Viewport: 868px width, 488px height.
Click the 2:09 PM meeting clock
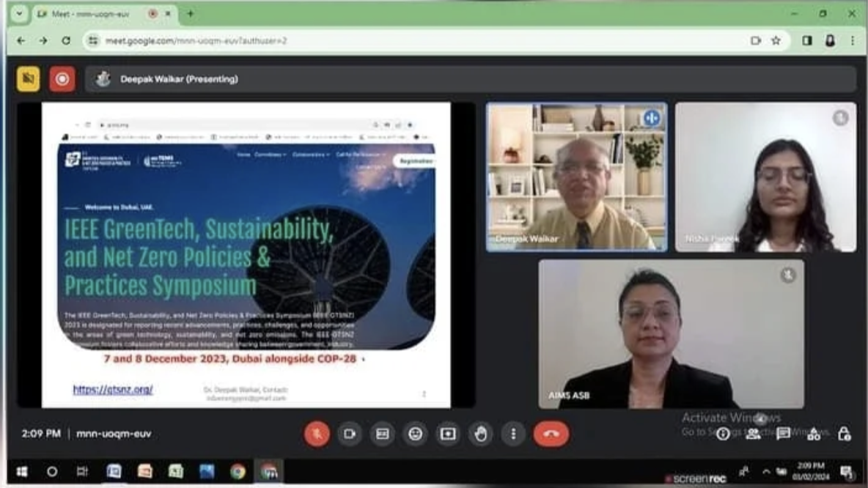(41, 434)
